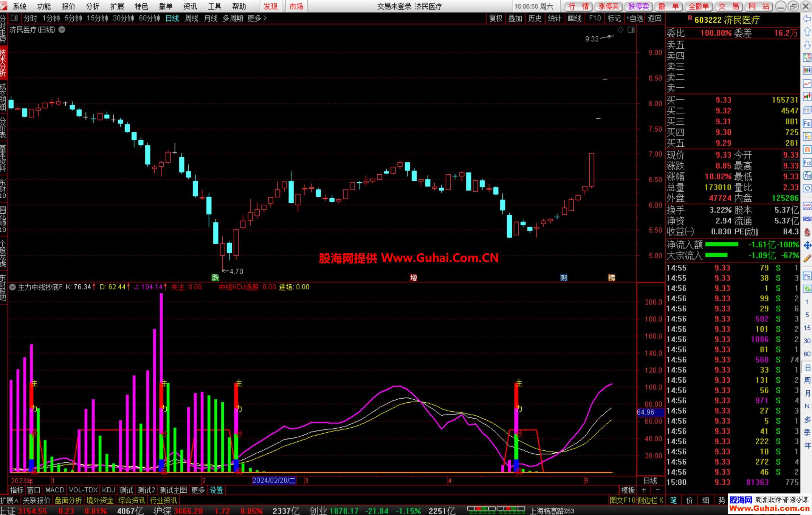The width and height of the screenshot is (812, 515).
Task: Click the 2024/02/20 date marker on timeline
Action: click(274, 480)
